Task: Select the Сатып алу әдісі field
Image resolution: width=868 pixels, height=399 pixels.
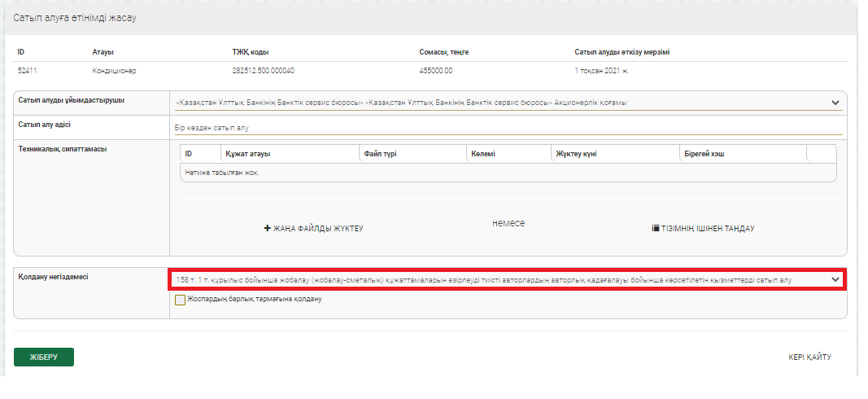Action: click(x=508, y=128)
